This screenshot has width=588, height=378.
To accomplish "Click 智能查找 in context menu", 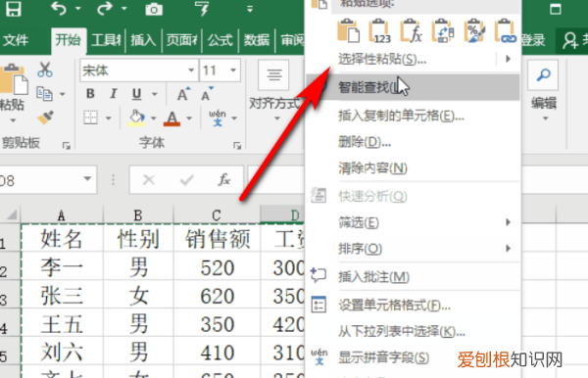I will click(x=413, y=87).
